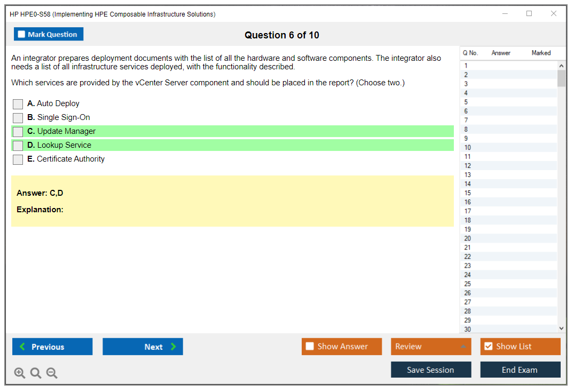
Task: Check answer option A, Auto Deploy
Action: pos(18,104)
